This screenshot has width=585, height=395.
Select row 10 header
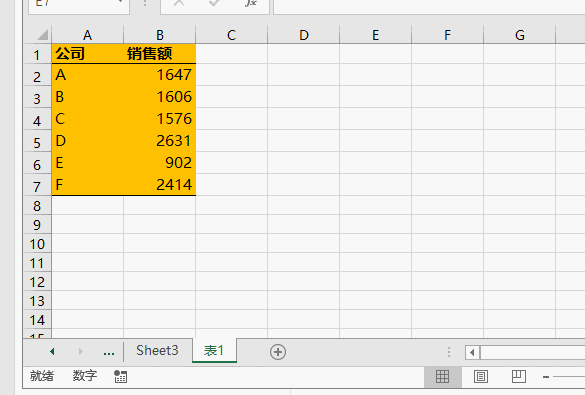(37, 244)
